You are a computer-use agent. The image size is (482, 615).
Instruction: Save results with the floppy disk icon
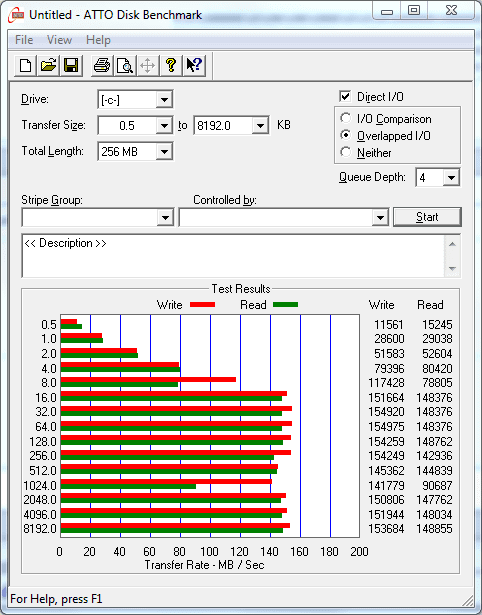pos(71,65)
